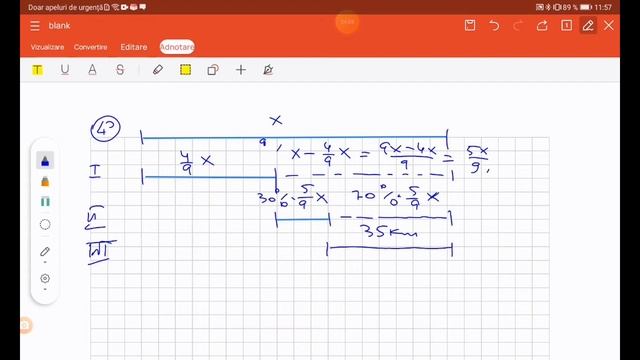Undo the last stroke
This screenshot has height=360, width=640.
tap(494, 26)
